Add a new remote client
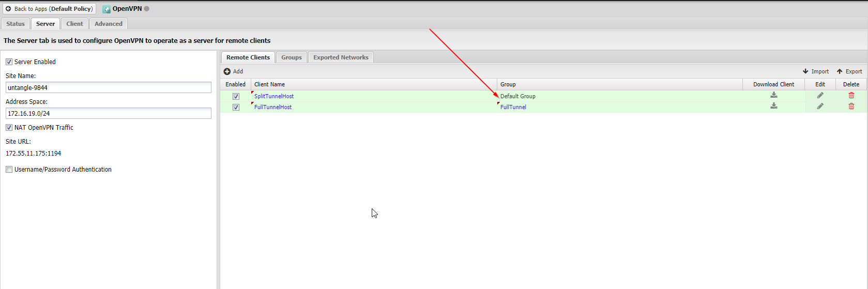Image resolution: width=868 pixels, height=289 pixels. pos(233,71)
